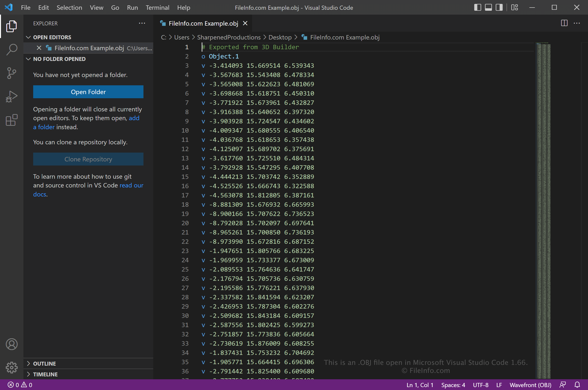Click the Open Folder button
588x390 pixels.
coord(88,92)
